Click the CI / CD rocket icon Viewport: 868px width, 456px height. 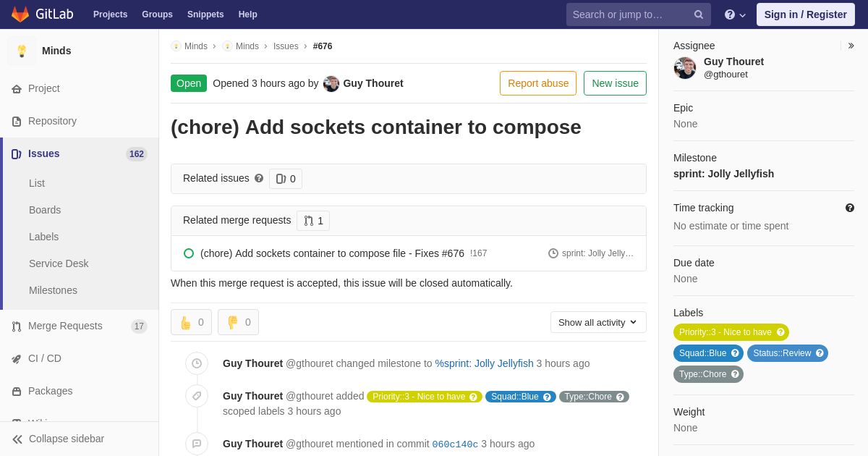pos(17,358)
